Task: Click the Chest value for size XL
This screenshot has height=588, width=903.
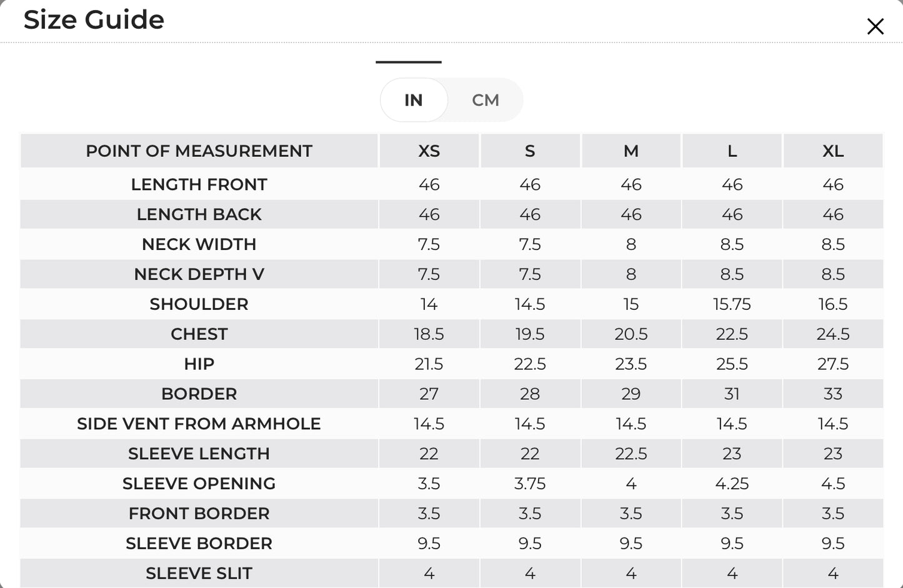Action: pos(833,334)
